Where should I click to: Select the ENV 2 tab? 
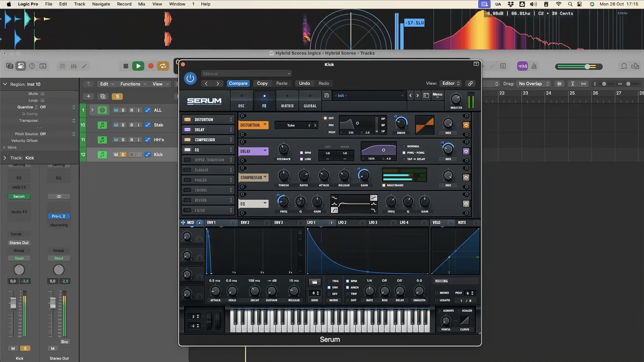(255, 222)
